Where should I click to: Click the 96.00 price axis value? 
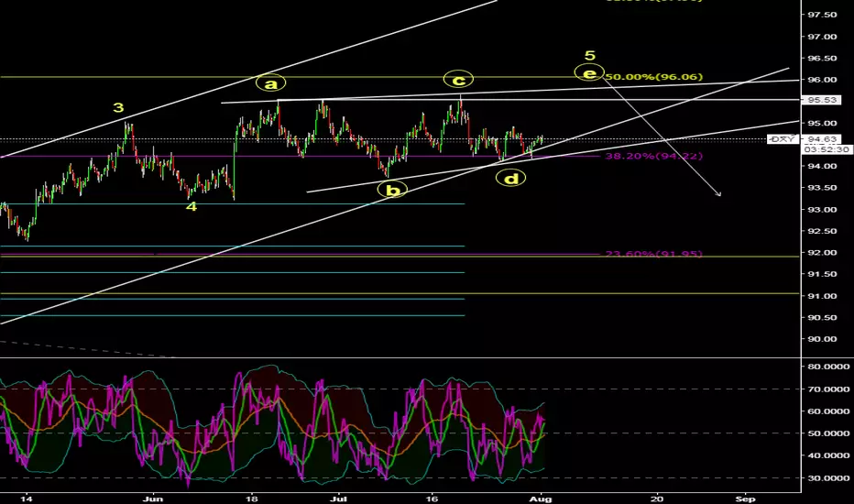(x=822, y=80)
